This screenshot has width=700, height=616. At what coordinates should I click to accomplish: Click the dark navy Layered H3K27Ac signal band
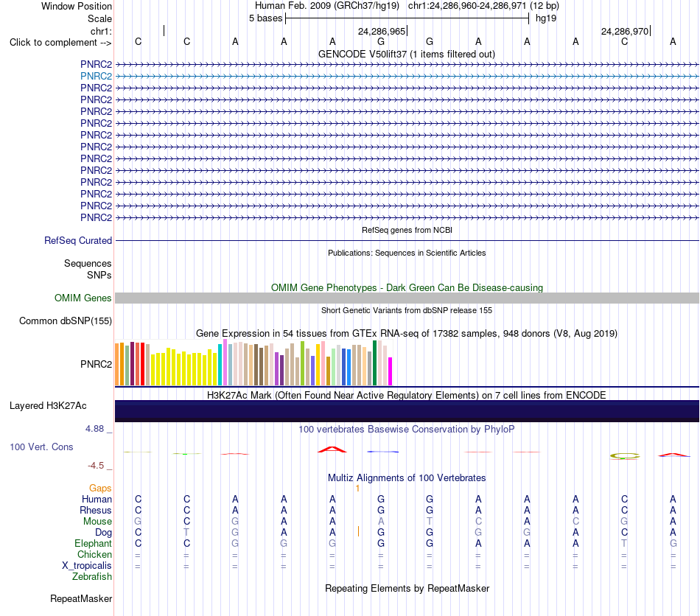point(407,411)
